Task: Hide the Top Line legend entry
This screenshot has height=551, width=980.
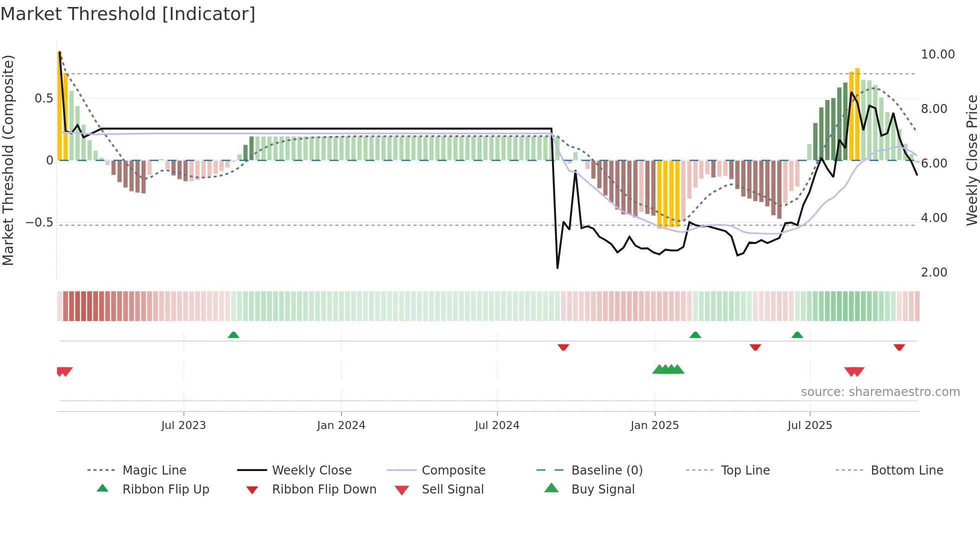Action: (745, 470)
